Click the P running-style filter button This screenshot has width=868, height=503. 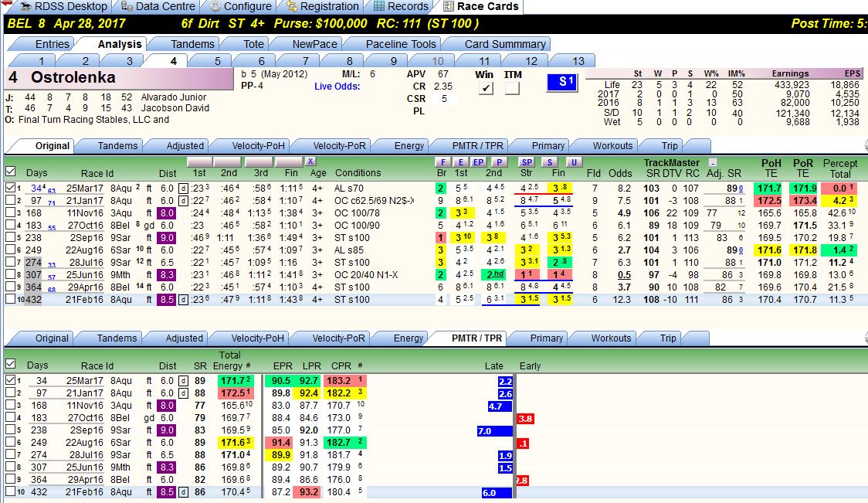(x=500, y=161)
